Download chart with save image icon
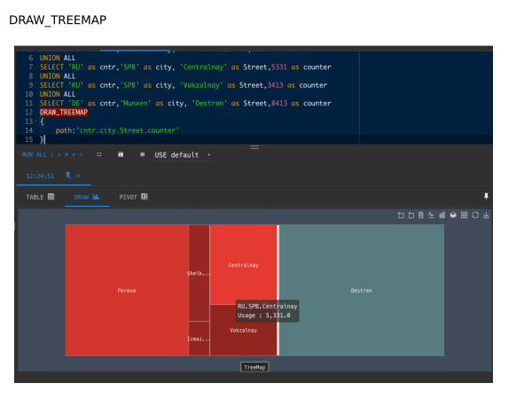The image size is (532, 399). click(485, 215)
